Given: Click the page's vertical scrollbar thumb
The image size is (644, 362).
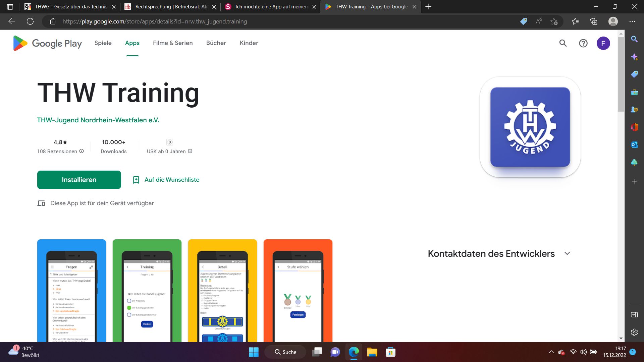Looking at the screenshot, I should tap(621, 74).
